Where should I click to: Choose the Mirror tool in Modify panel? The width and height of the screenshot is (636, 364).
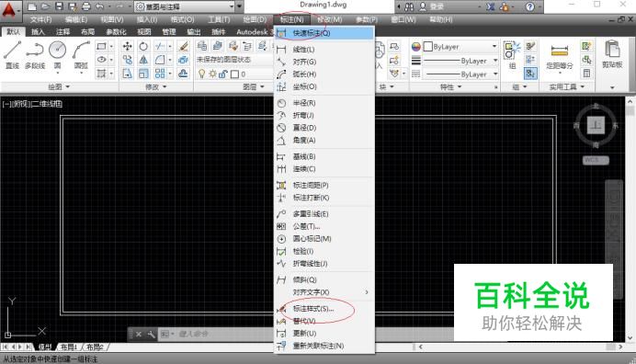click(x=143, y=60)
